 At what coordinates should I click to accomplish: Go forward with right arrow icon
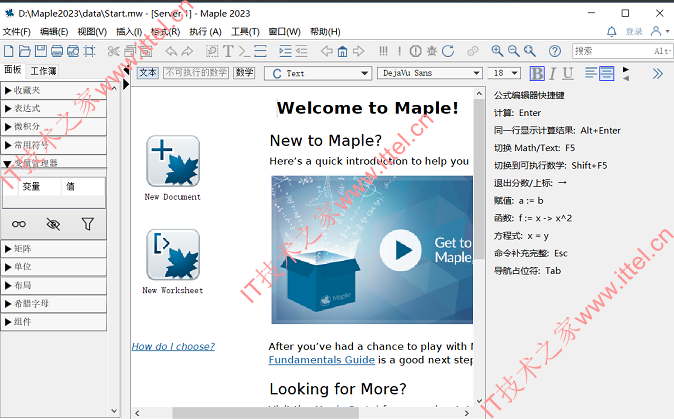coord(358,51)
